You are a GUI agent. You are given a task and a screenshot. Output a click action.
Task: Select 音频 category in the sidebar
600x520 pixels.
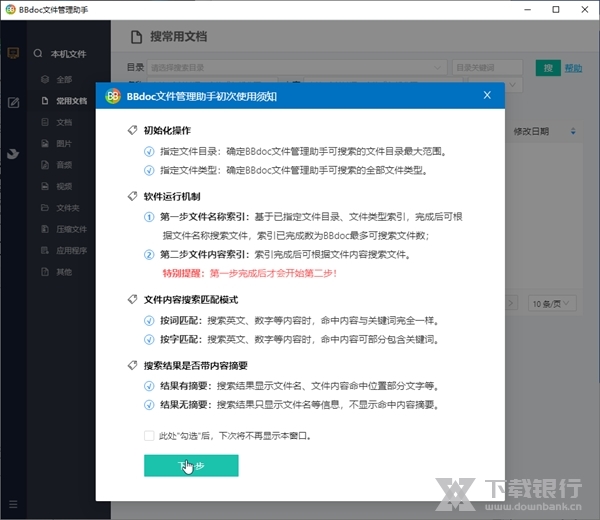64,165
